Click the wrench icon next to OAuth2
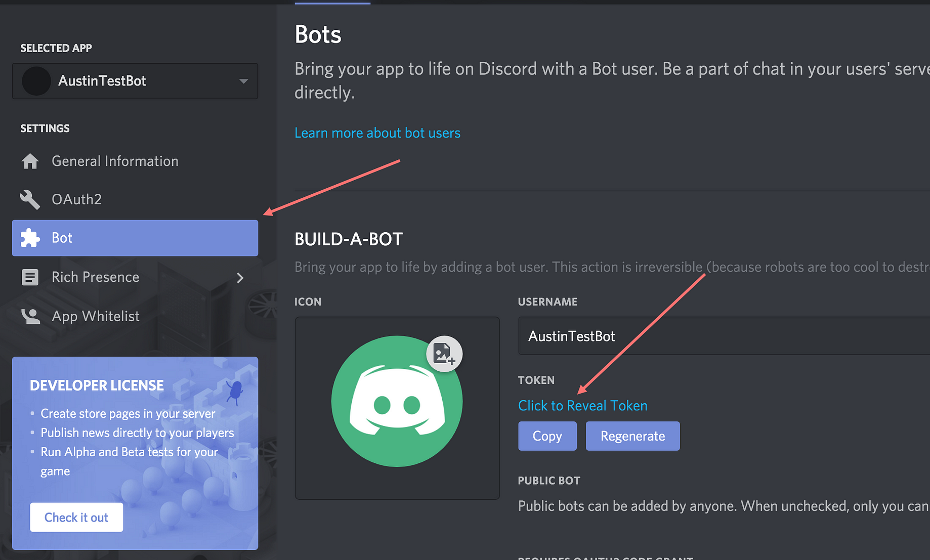The image size is (930, 560). pos(30,199)
